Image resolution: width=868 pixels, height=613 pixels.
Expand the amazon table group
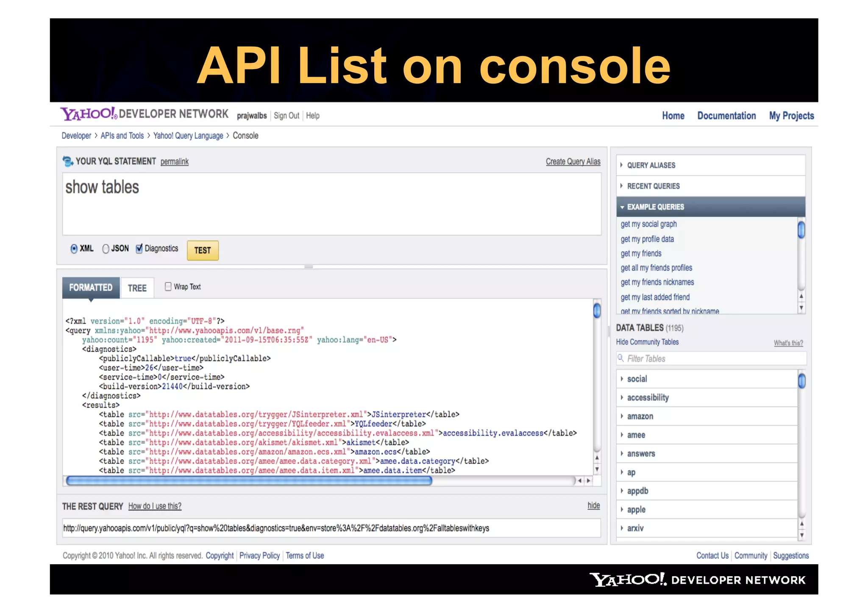tap(707, 416)
